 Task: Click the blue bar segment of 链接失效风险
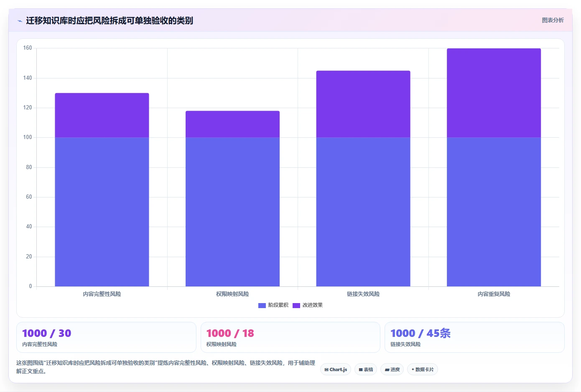click(363, 212)
